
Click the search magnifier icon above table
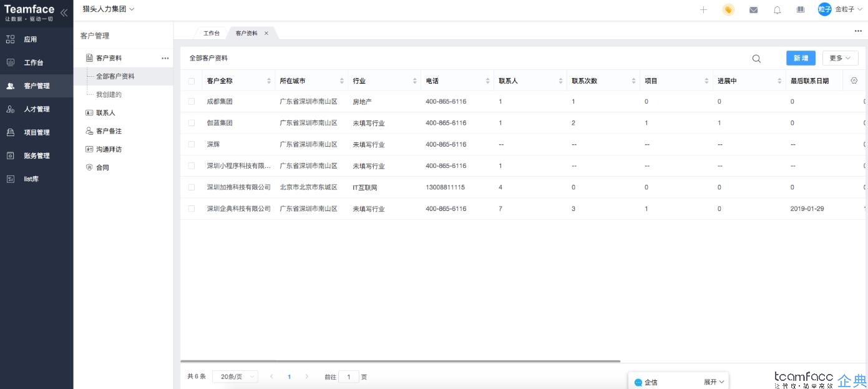(x=756, y=59)
